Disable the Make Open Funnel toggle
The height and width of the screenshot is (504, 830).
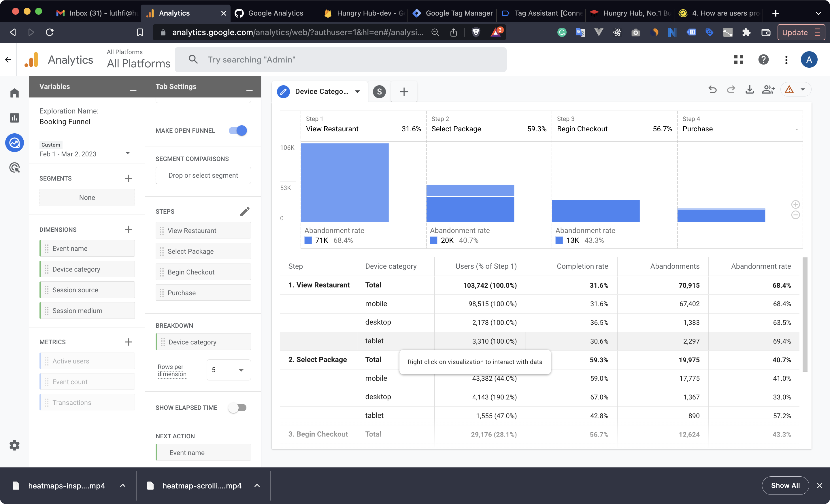click(238, 130)
